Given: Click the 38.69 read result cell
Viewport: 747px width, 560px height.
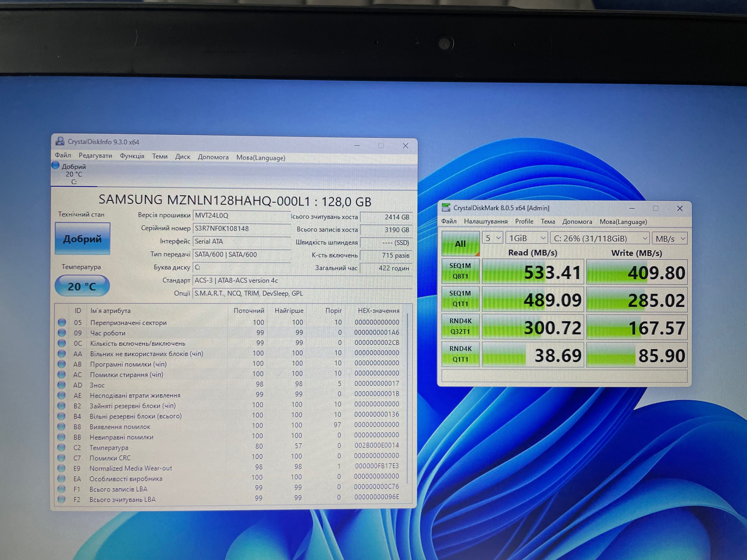Looking at the screenshot, I should (x=533, y=355).
